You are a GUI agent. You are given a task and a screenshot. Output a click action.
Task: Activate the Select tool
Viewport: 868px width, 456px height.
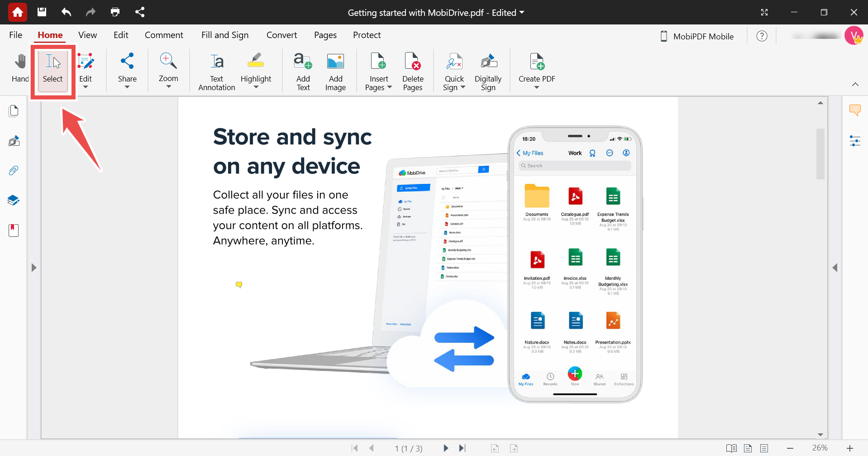coord(53,70)
